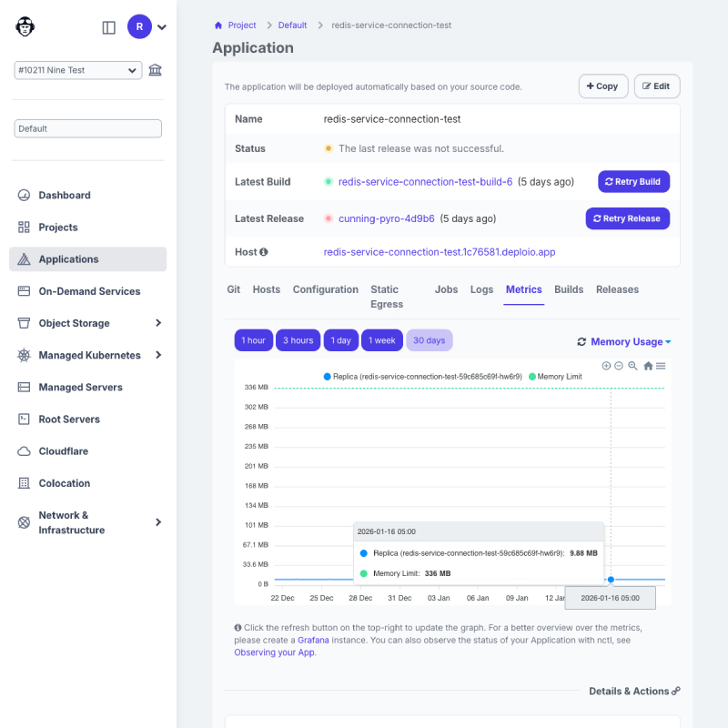The width and height of the screenshot is (728, 728).
Task: Go to Project breadcrumb link
Action: point(242,25)
